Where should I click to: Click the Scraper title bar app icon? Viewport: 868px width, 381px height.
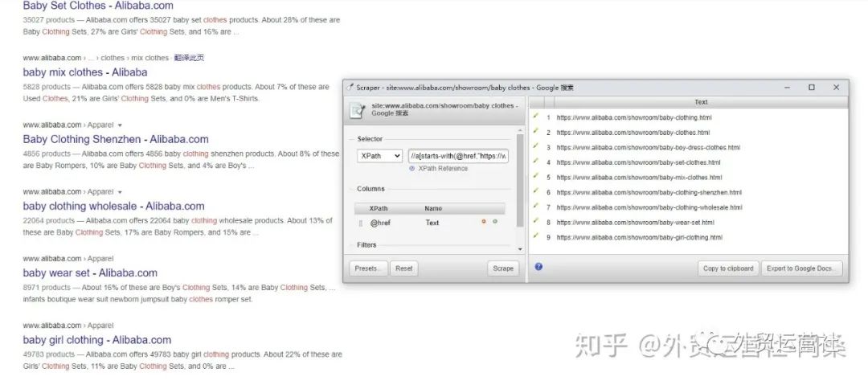(x=350, y=88)
